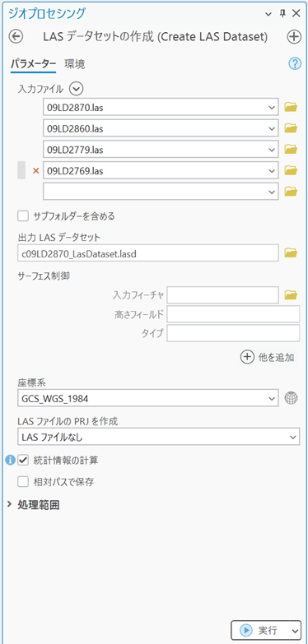Open dropdown of 09LD2769.las input
308x644 pixels.
(272, 170)
